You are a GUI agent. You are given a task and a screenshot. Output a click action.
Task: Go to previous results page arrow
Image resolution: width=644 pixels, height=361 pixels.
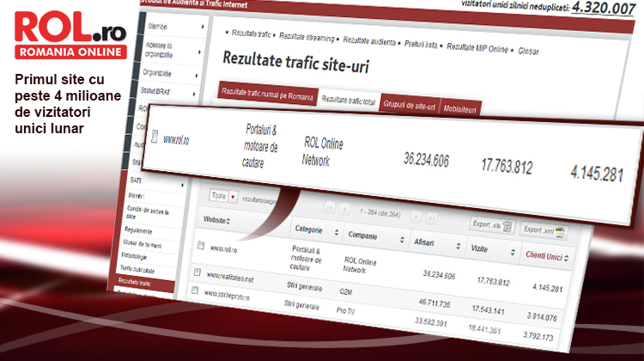[x=344, y=210]
